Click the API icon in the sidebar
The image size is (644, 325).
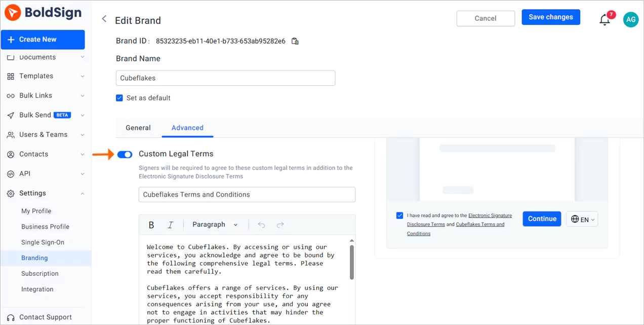[11, 174]
